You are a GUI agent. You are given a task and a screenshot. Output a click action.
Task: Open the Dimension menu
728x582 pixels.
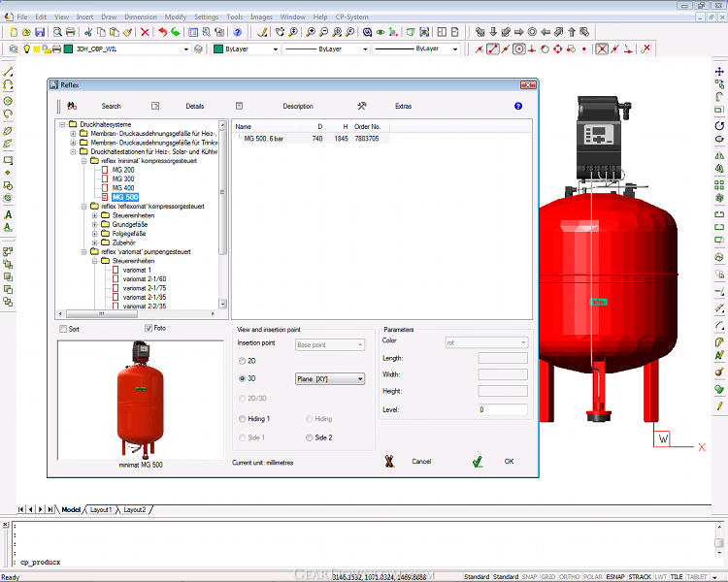(x=141, y=16)
